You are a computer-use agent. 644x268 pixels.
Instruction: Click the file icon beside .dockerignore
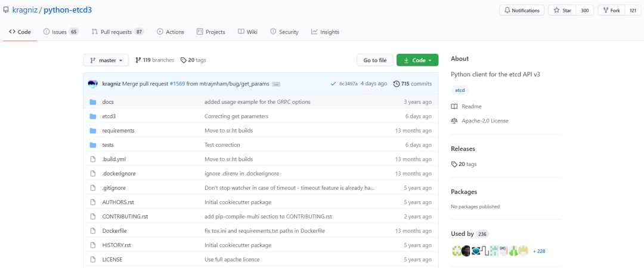click(x=93, y=174)
